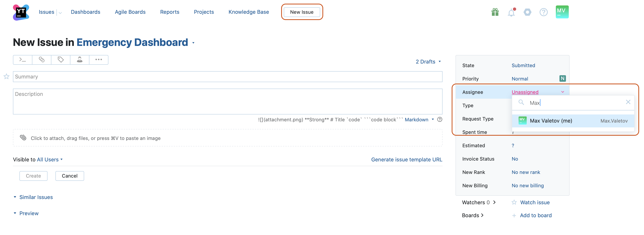Click the plus icon next to Add to board

pyautogui.click(x=514, y=216)
